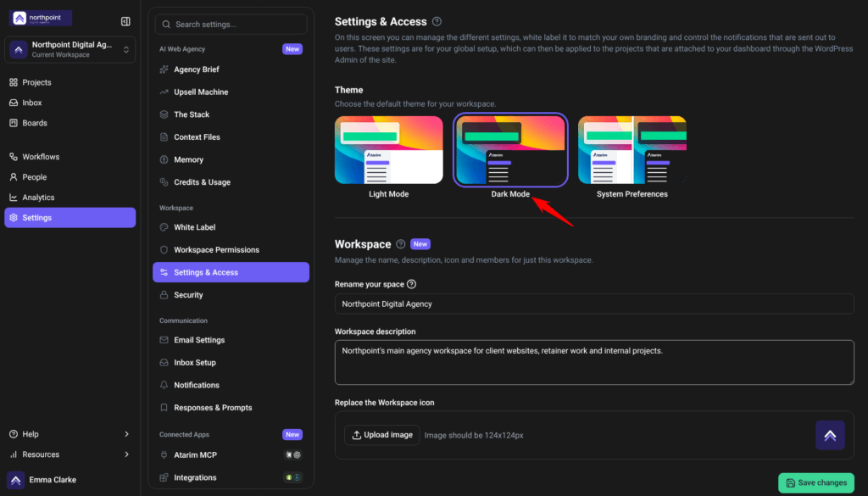The width and height of the screenshot is (868, 496).
Task: Click the Upload image button
Action: pyautogui.click(x=382, y=435)
